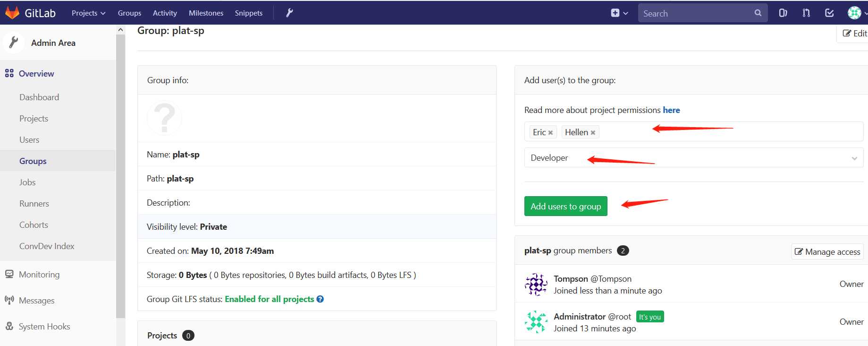Go to Projects in sidebar

(x=34, y=118)
